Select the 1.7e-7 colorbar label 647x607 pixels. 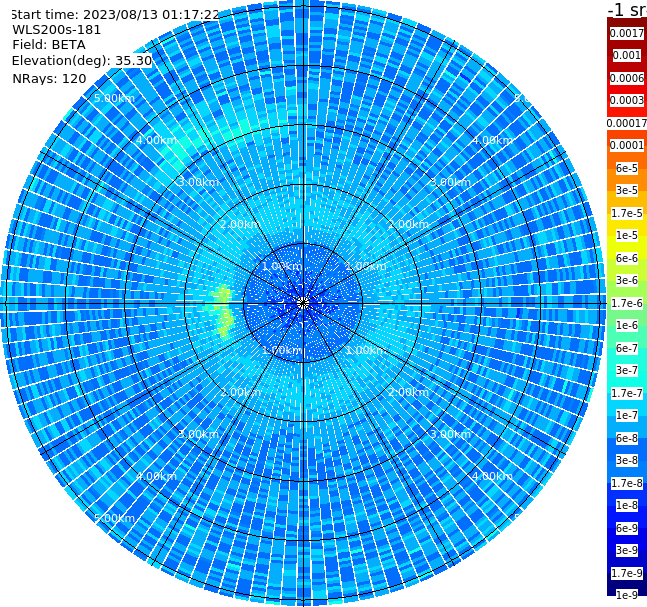627,393
